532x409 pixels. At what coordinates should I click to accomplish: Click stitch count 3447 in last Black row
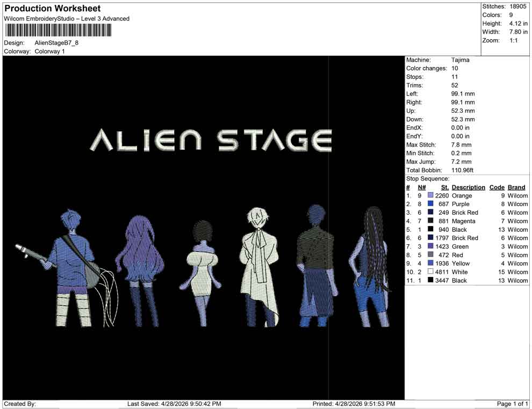click(442, 280)
